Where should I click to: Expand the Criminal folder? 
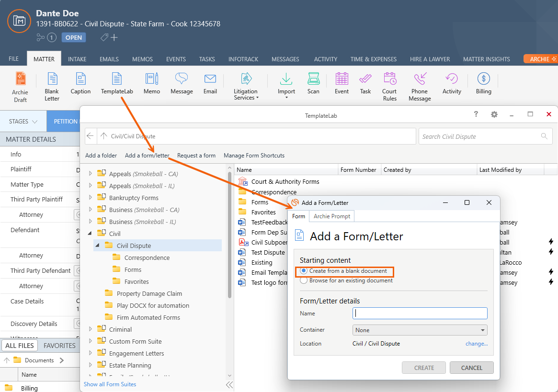tap(91, 329)
